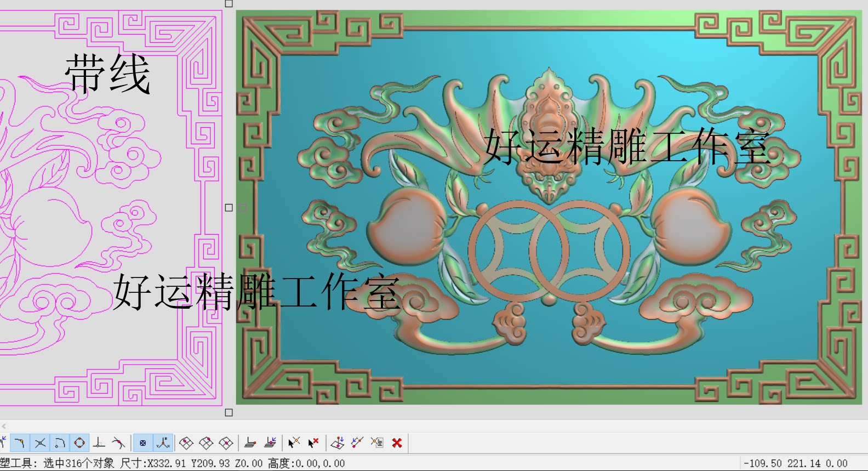The image size is (868, 471).
Task: Click the 带线 label text
Action: tap(107, 74)
